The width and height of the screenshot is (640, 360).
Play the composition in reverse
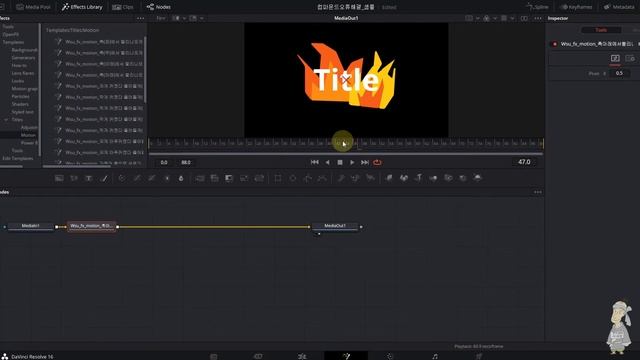(x=327, y=162)
